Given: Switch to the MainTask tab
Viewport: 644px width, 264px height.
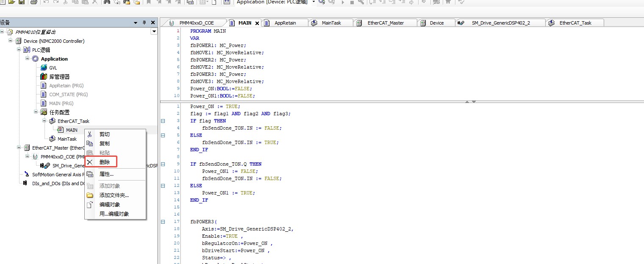Looking at the screenshot, I should [x=331, y=23].
